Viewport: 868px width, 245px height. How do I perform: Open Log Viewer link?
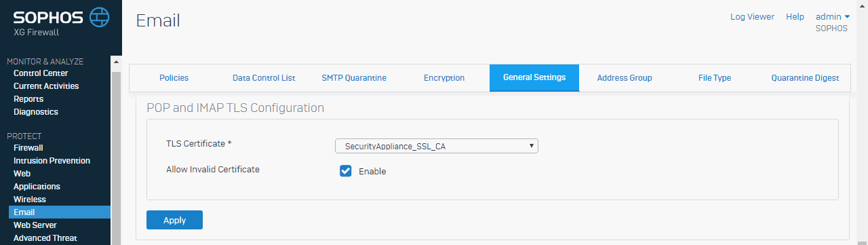[752, 16]
